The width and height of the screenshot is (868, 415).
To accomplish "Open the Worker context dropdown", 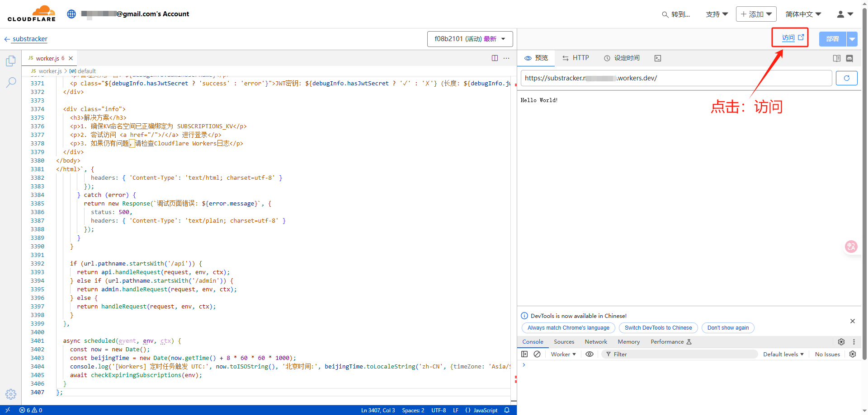I will coord(563,354).
